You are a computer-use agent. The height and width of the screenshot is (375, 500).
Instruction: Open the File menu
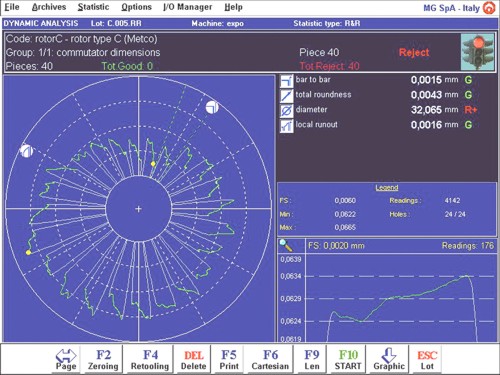[x=12, y=7]
